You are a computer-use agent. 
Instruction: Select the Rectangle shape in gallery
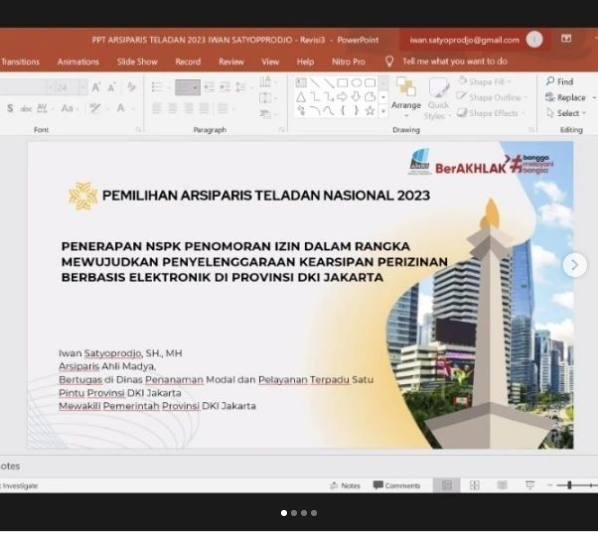(x=342, y=82)
